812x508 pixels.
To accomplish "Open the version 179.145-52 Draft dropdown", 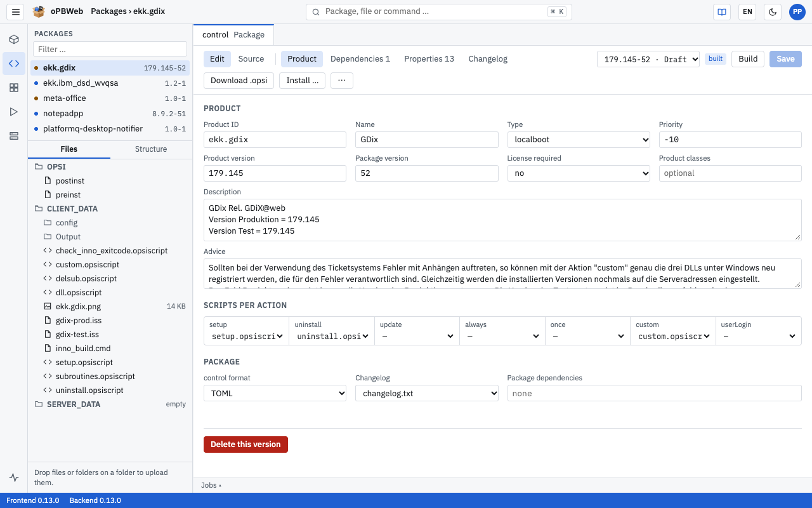I will click(648, 59).
